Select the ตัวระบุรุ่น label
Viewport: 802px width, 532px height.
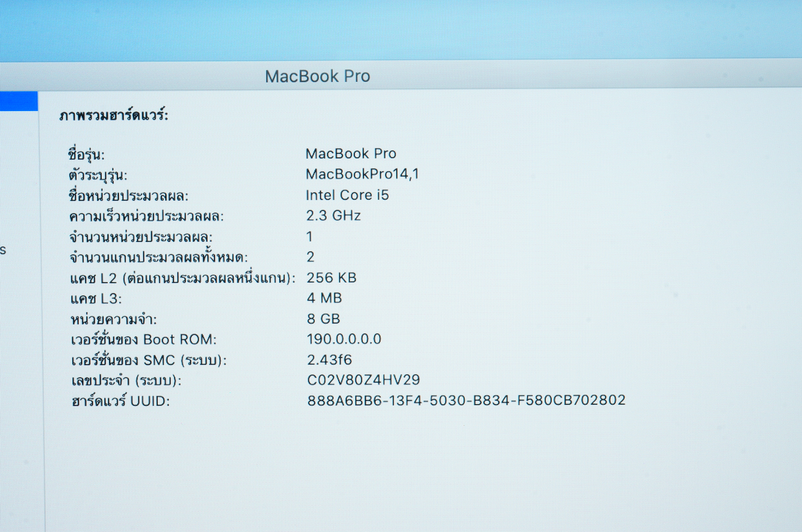(98, 175)
